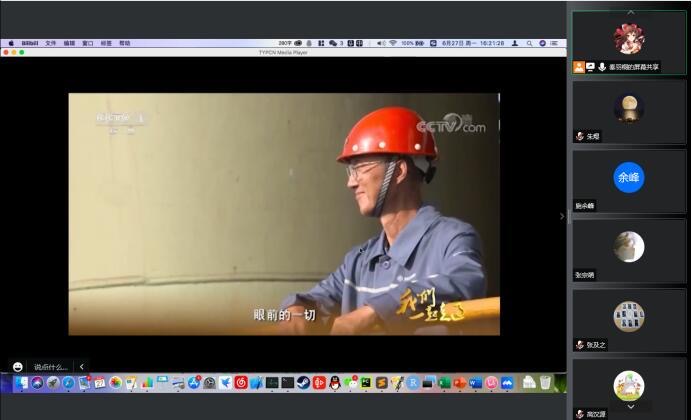
Task: Launch Siri from the Dock
Action: coord(37,382)
